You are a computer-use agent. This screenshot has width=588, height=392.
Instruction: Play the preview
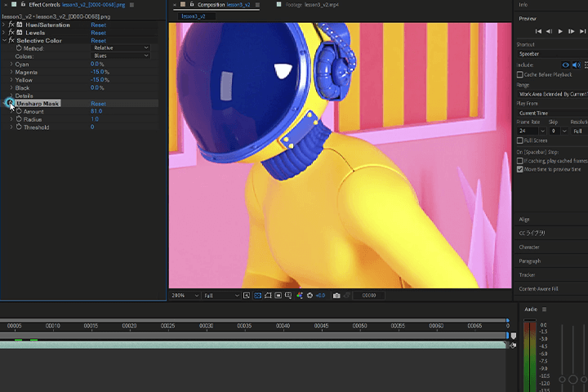coord(560,32)
